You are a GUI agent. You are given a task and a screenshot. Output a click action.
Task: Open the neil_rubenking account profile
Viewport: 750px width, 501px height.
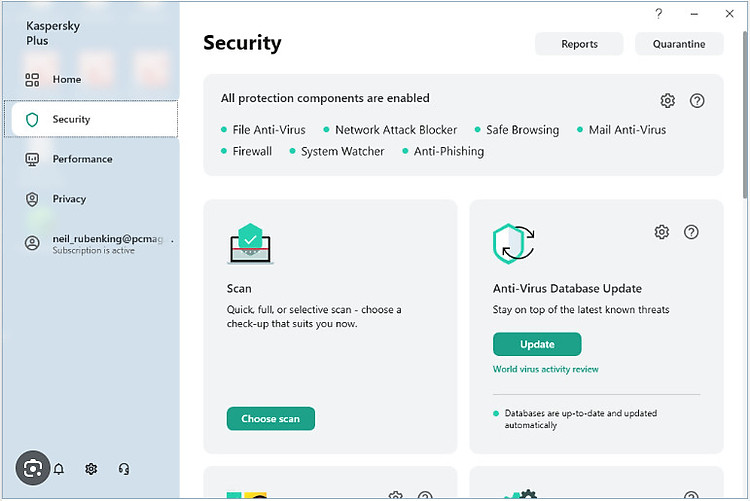tap(98, 244)
